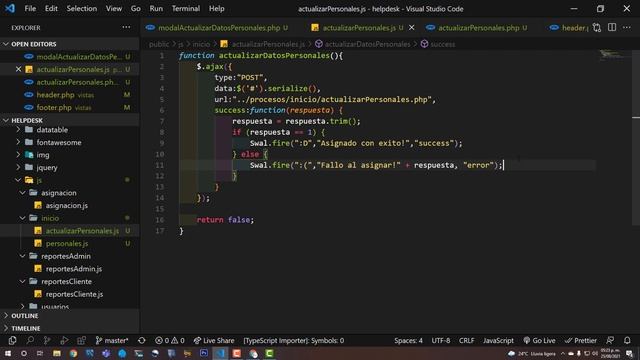Expand the datatable folder
This screenshot has width=640, height=360.
pyautogui.click(x=18, y=130)
